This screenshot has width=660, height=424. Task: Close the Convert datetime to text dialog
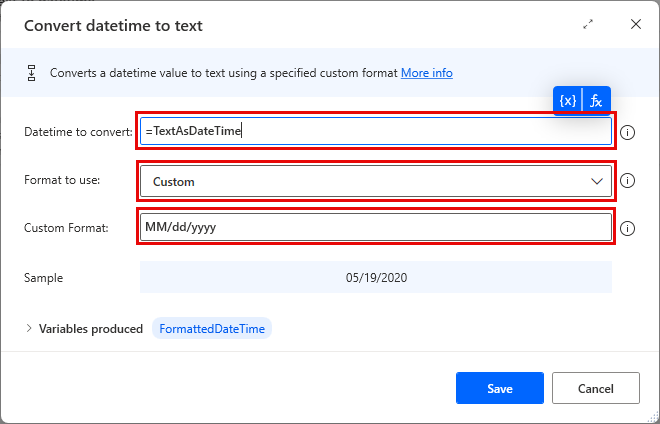[x=635, y=24]
